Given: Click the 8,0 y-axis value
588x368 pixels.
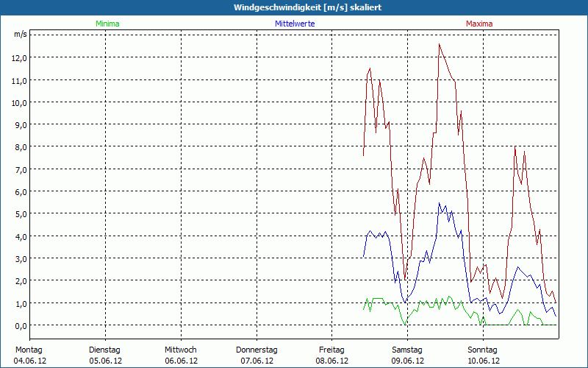Looking at the screenshot, I should [21, 146].
